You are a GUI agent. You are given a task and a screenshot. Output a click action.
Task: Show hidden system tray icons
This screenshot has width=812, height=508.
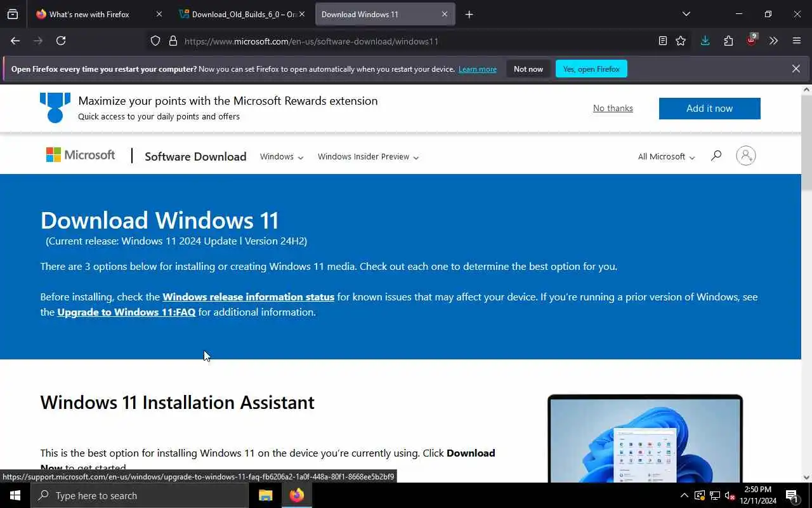pyautogui.click(x=684, y=495)
